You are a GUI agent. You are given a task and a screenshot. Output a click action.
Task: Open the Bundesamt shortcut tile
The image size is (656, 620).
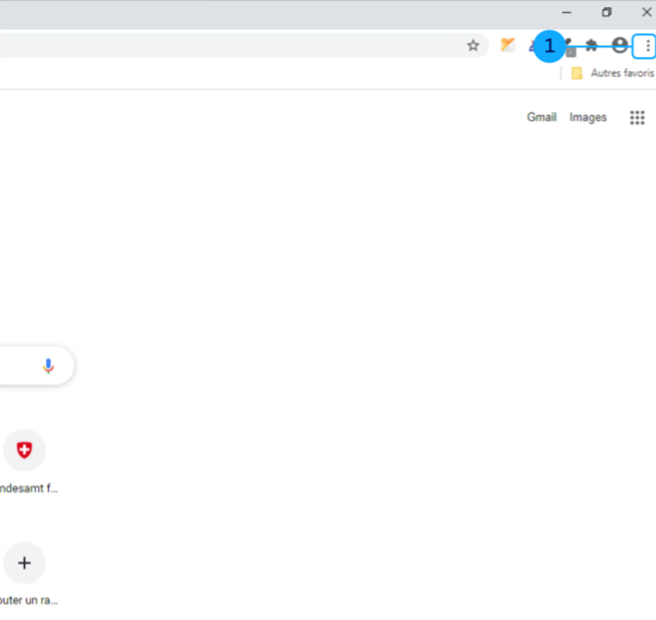coord(24,451)
